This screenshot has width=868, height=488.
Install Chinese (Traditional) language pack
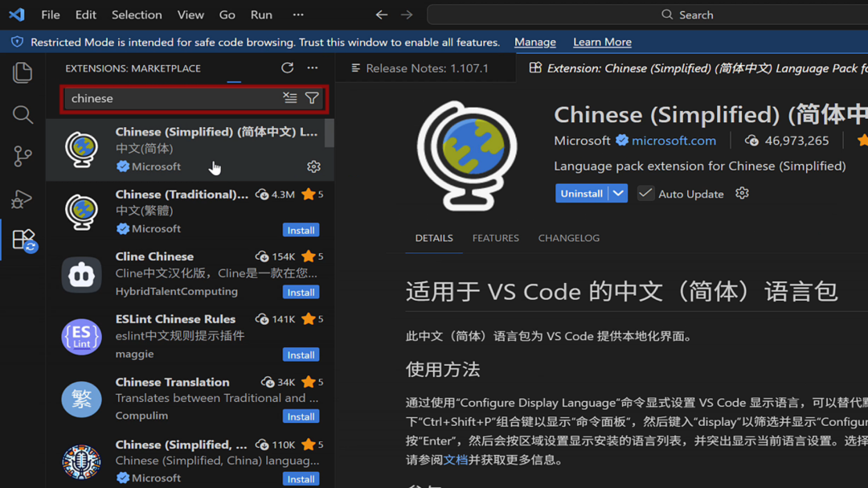tap(301, 230)
